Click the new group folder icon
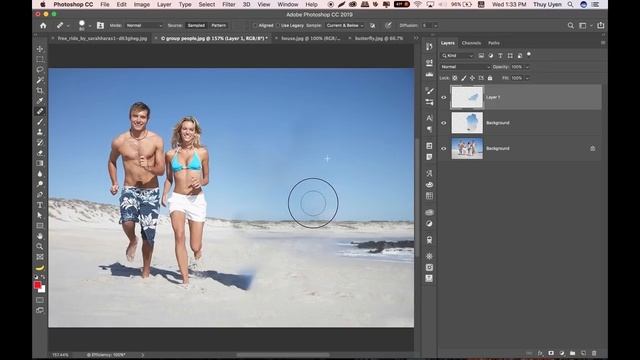Viewport: 640px width, 360px height. (572, 353)
